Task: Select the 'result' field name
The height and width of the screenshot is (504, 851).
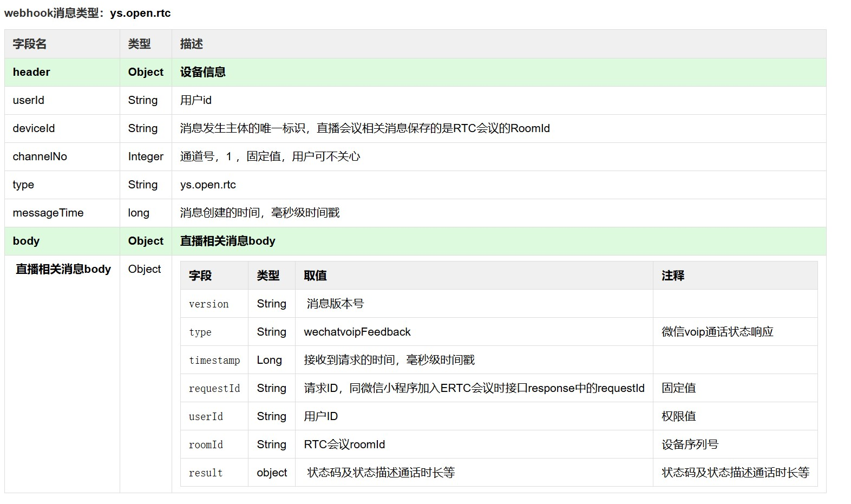Action: [x=206, y=473]
